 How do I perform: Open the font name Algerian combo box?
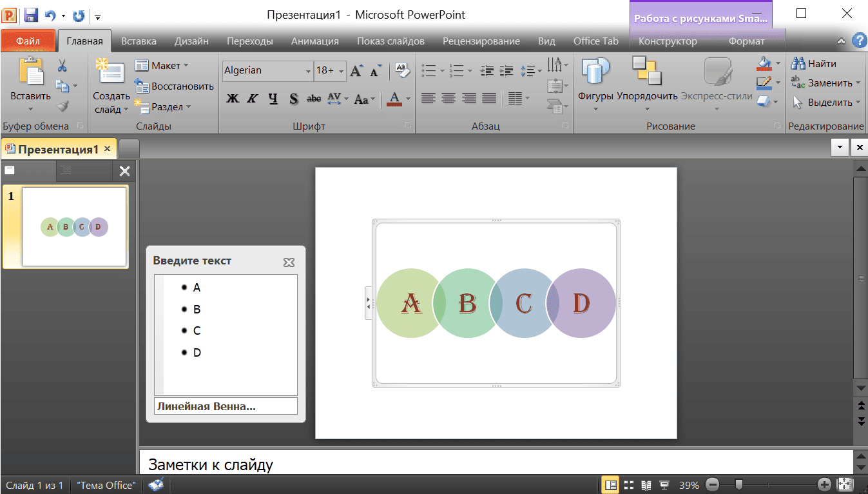point(267,70)
